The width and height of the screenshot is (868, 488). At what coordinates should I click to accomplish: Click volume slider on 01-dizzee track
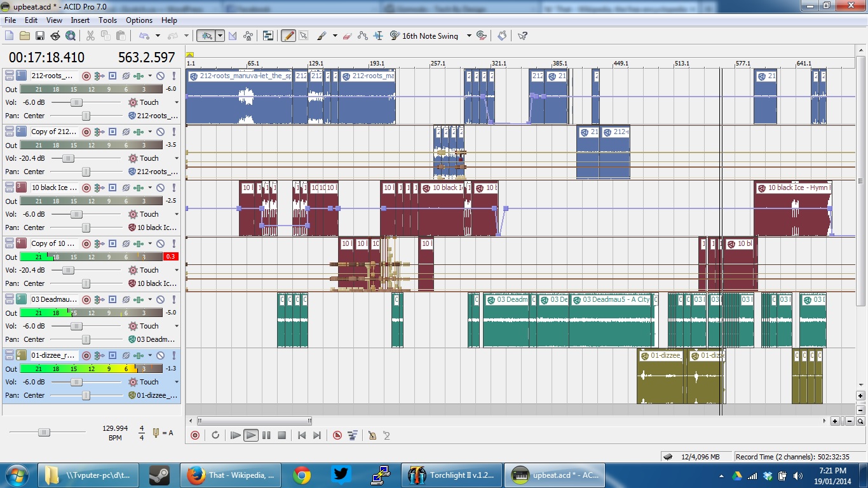coord(76,382)
